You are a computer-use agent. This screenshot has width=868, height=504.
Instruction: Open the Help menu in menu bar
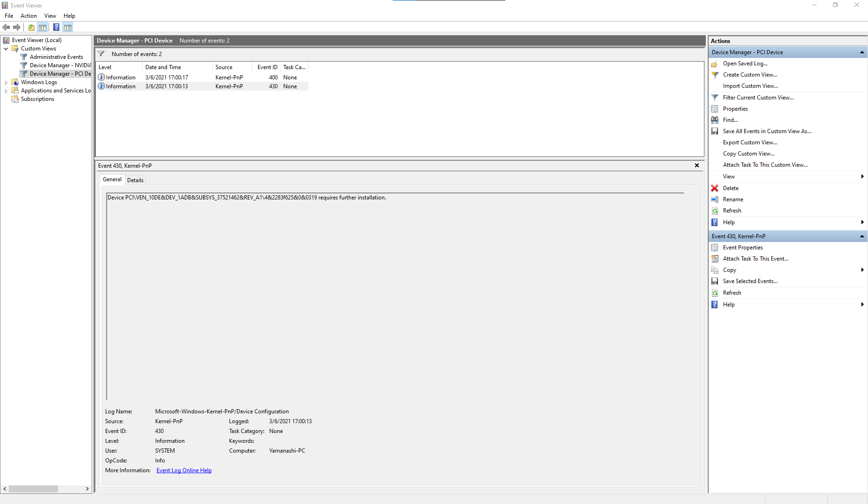[69, 16]
